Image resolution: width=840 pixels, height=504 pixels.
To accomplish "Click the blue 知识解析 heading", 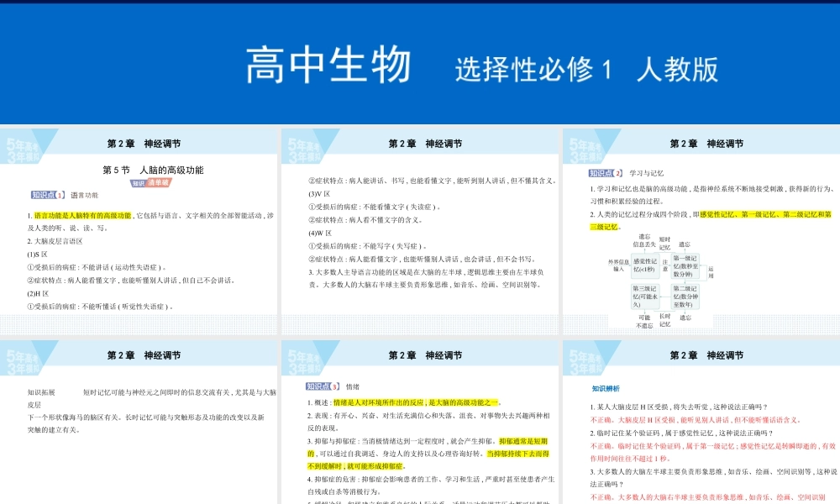I will pos(606,388).
